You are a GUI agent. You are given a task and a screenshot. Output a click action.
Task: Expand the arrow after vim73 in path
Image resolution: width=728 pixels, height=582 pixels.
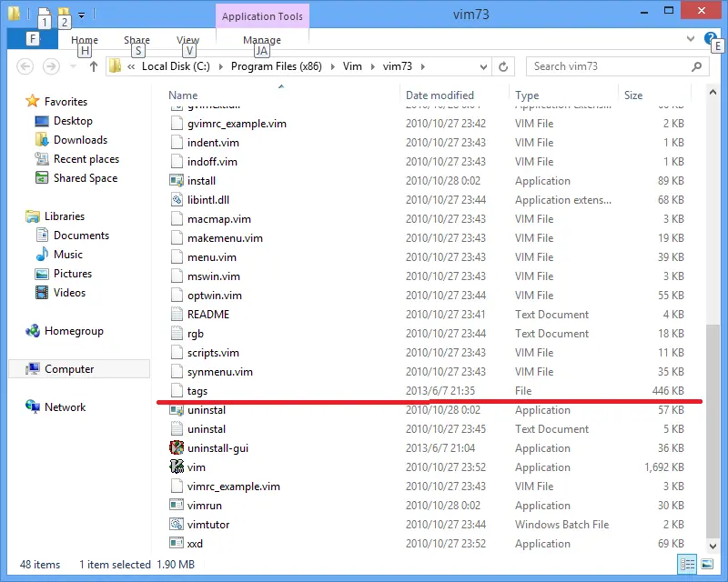point(423,66)
